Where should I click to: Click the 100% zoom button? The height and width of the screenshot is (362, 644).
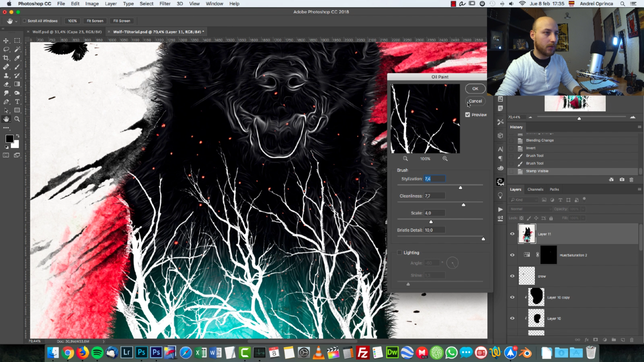click(72, 21)
